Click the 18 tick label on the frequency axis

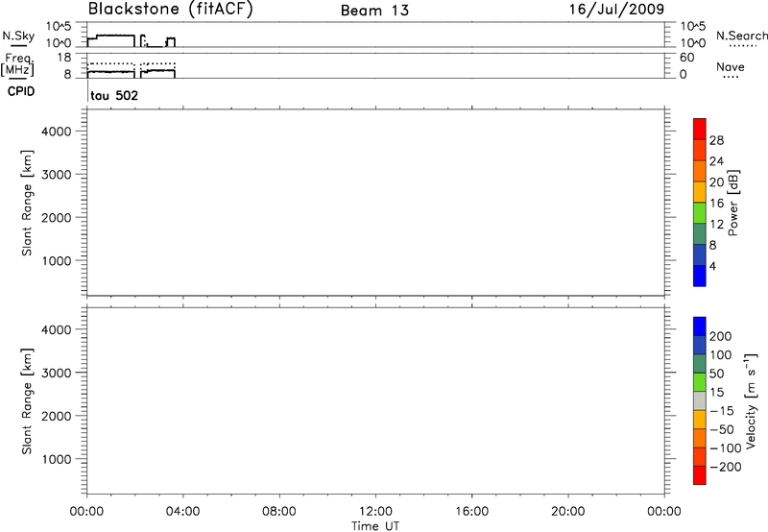[x=64, y=58]
